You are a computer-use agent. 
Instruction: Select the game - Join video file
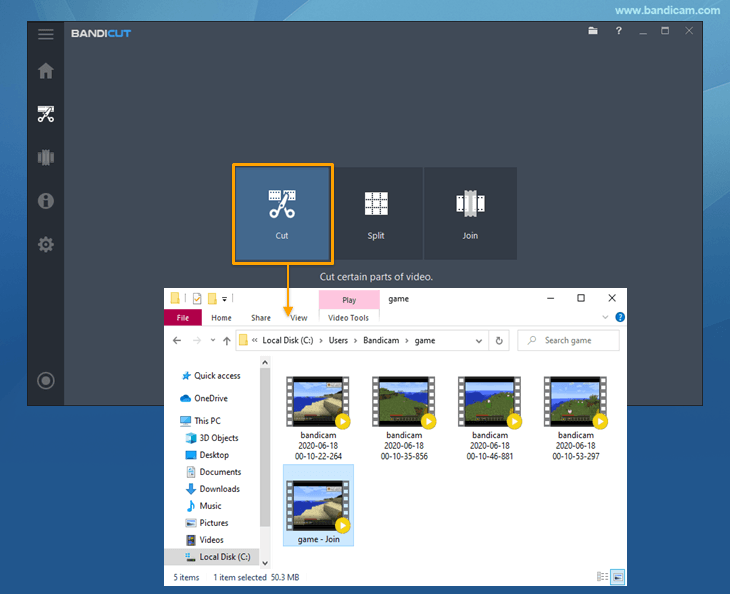click(318, 506)
